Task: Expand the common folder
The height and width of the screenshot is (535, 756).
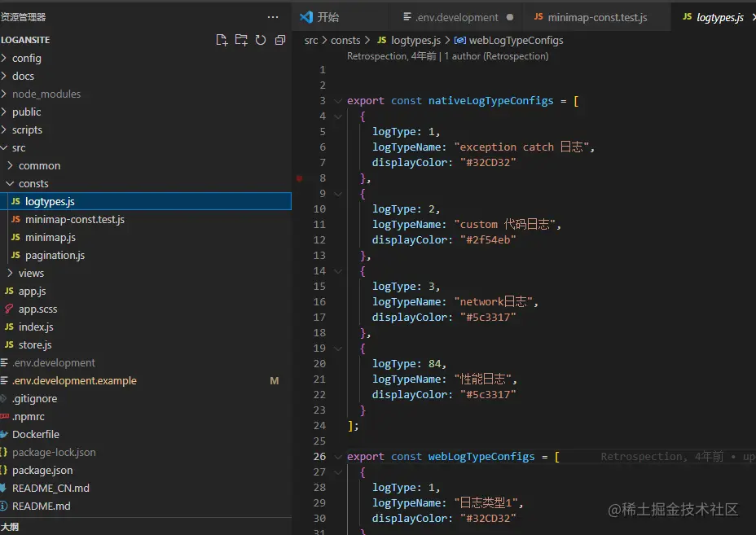Action: [x=10, y=165]
